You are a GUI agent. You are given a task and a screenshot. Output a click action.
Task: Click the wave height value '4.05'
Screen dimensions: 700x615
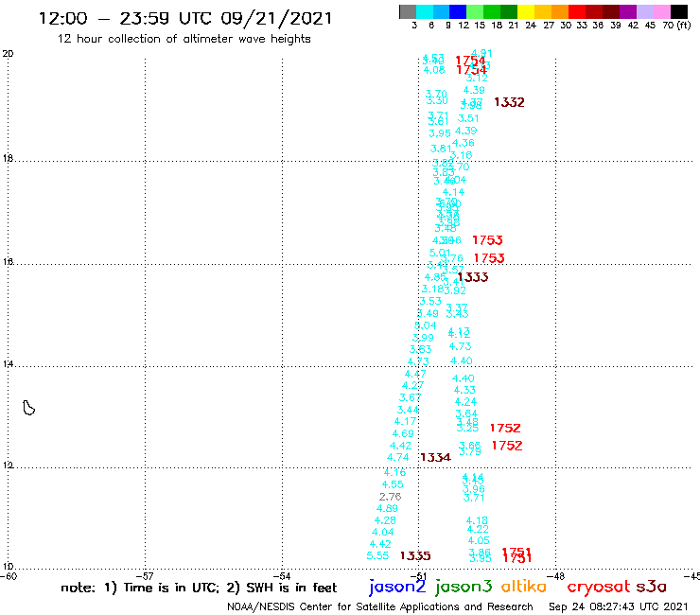(x=479, y=540)
